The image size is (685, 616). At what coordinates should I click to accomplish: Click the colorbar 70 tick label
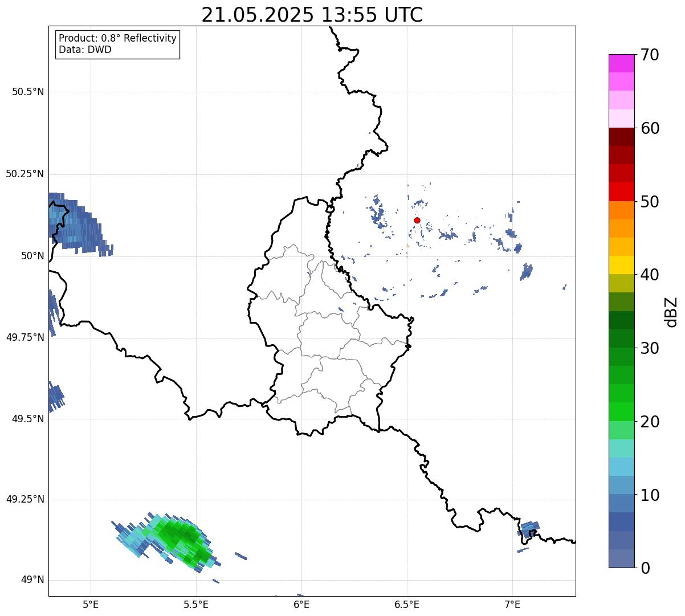tap(650, 55)
